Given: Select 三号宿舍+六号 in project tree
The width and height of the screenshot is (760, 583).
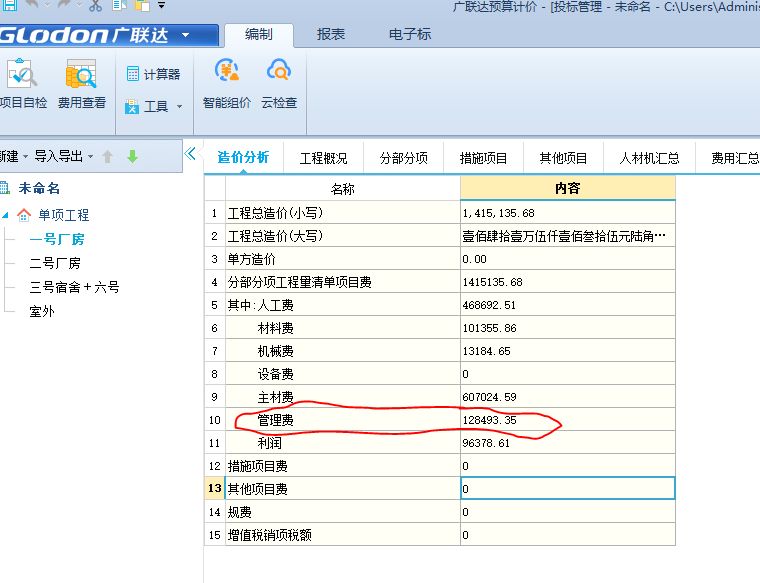Looking at the screenshot, I should point(74,287).
